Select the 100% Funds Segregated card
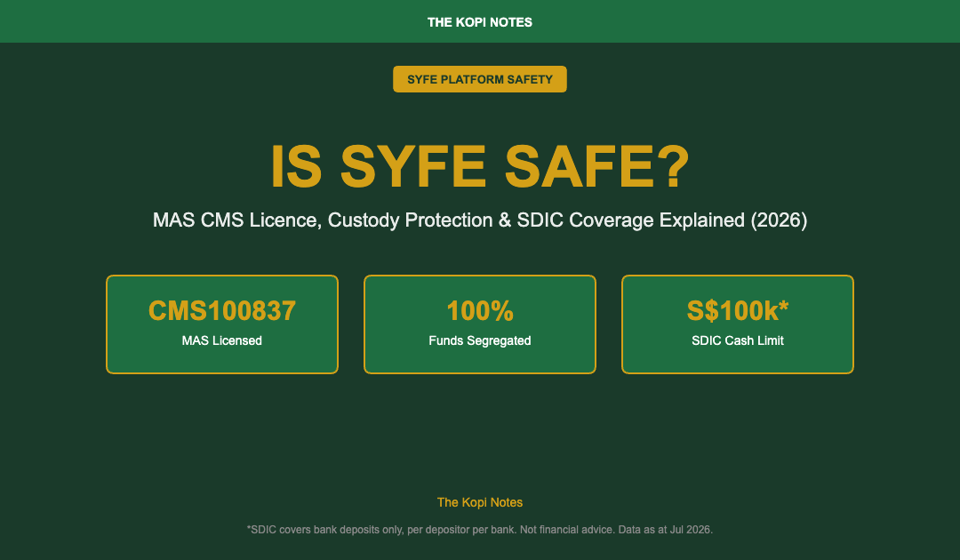This screenshot has width=960, height=560. (480, 324)
